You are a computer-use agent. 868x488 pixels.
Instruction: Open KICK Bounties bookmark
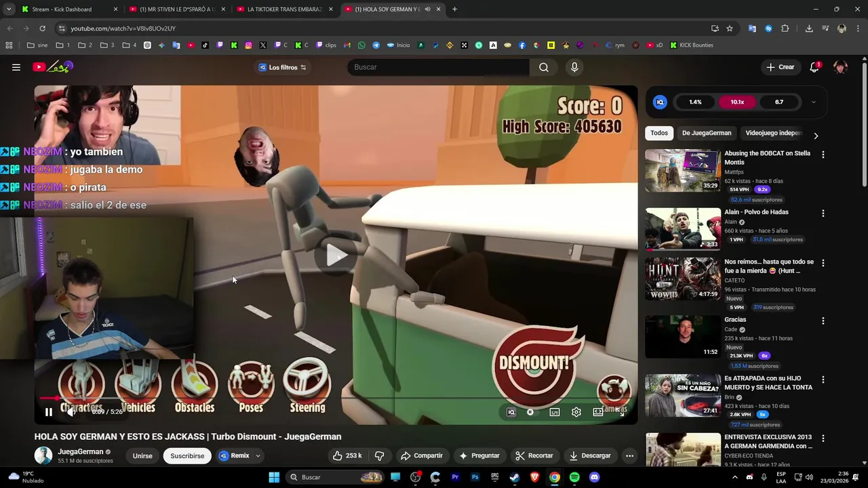pyautogui.click(x=692, y=45)
